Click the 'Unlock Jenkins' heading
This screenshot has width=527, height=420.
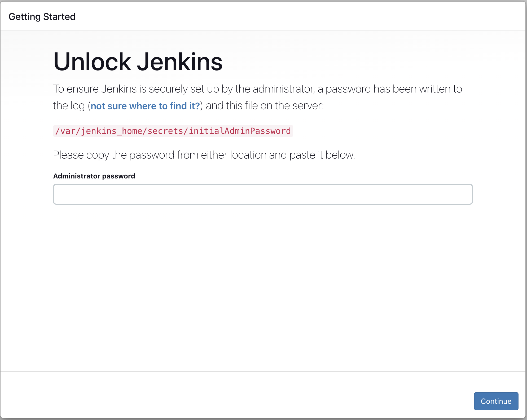[138, 62]
